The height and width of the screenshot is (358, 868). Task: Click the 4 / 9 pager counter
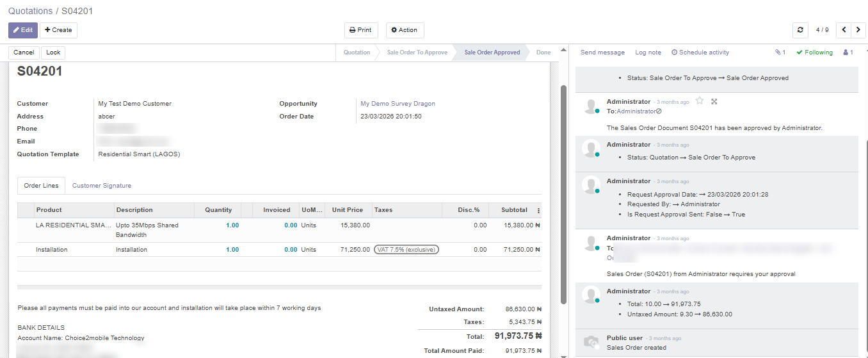(x=822, y=30)
